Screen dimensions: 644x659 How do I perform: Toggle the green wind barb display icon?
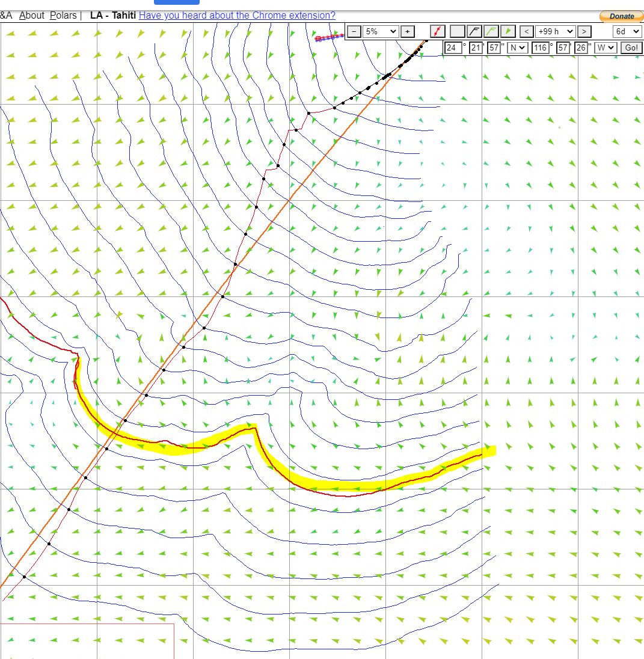point(491,31)
